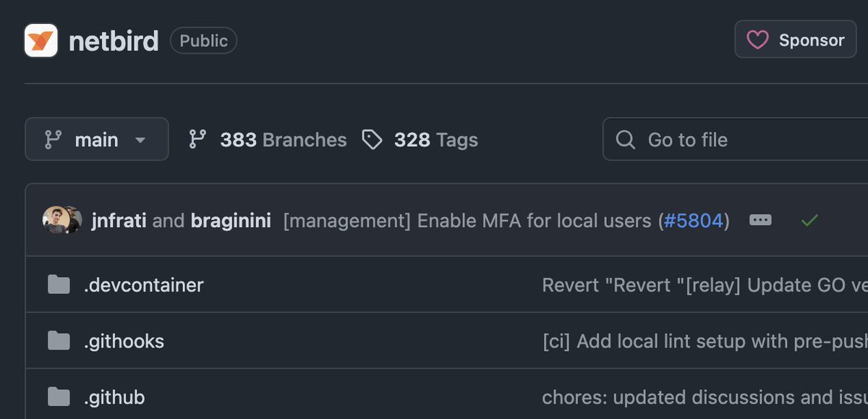
Task: Click the .githooks folder icon
Action: coord(59,341)
